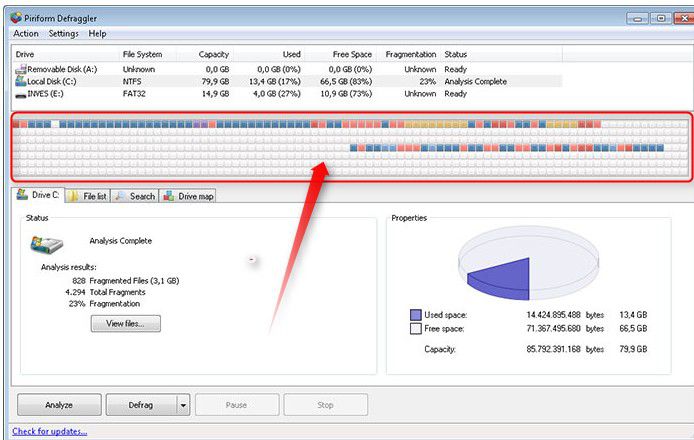Switch to the File list tab
694x440 pixels.
point(88,196)
